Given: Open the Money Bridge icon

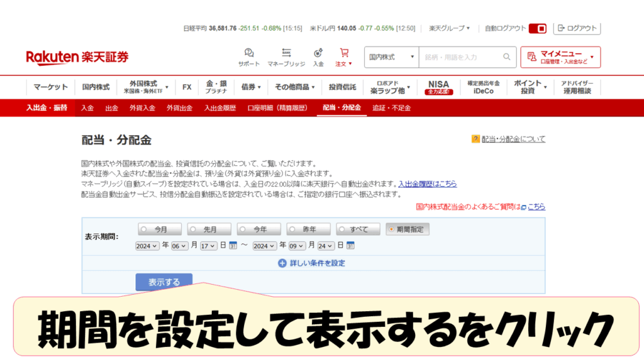Looking at the screenshot, I should (286, 53).
